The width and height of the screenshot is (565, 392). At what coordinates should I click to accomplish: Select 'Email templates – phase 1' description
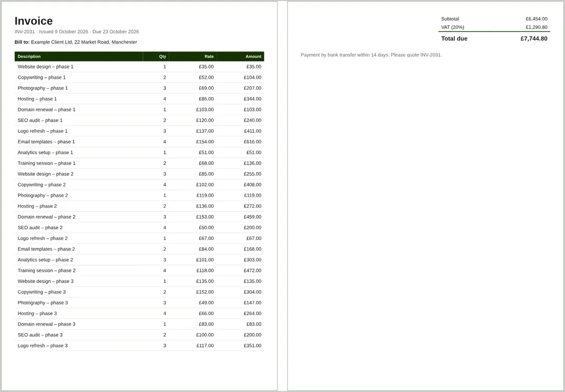coord(46,142)
